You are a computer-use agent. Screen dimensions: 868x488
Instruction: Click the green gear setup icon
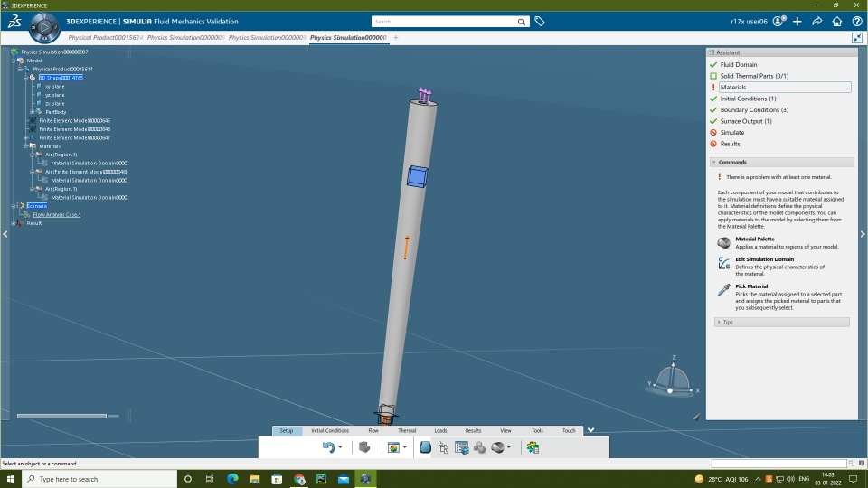tap(533, 447)
